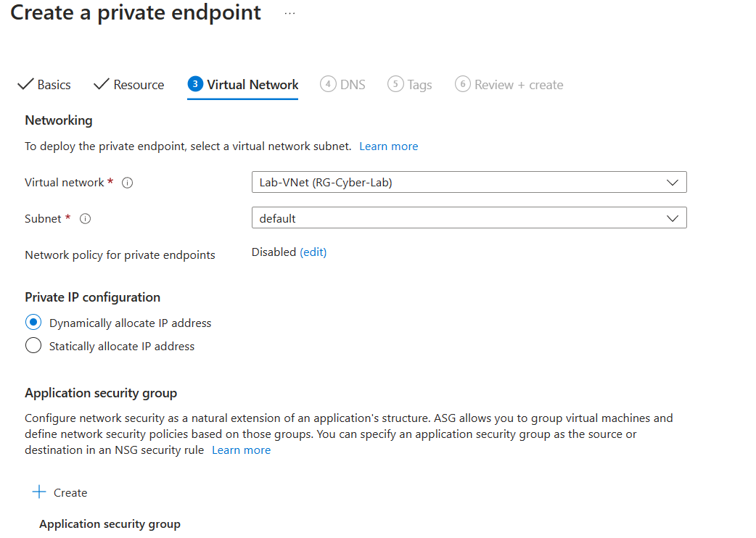Select Statically allocate IP address
The image size is (756, 538).
tap(32, 345)
